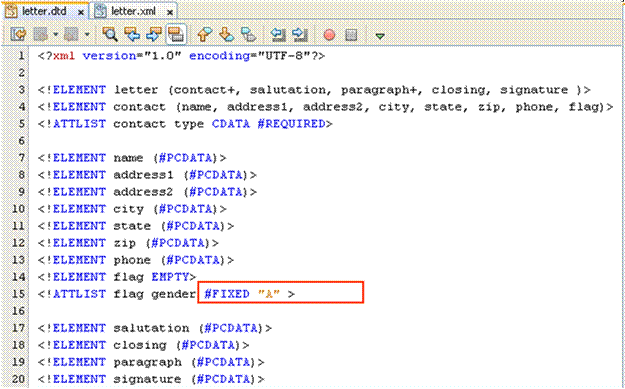
Task: Click line number 1 in gutter
Action: point(21,55)
